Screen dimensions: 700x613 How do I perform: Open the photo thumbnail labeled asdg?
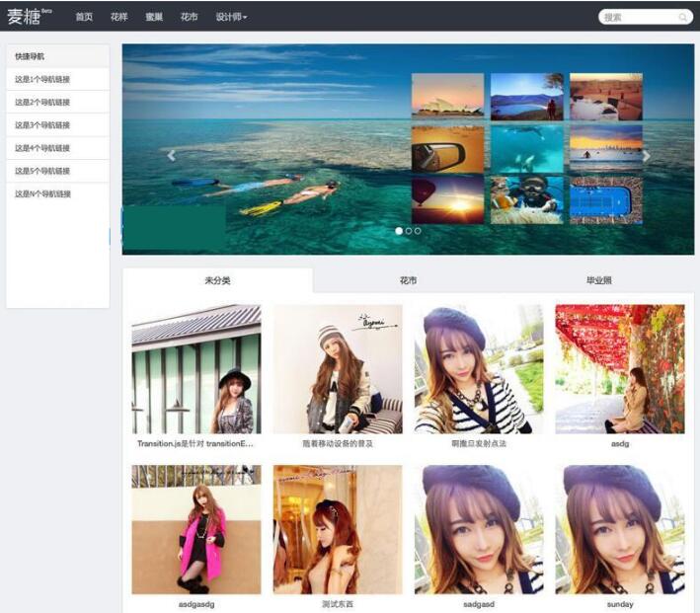click(x=619, y=368)
